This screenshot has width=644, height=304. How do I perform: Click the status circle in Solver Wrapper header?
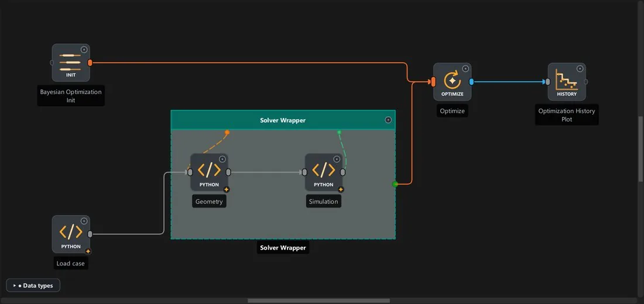coord(388,120)
